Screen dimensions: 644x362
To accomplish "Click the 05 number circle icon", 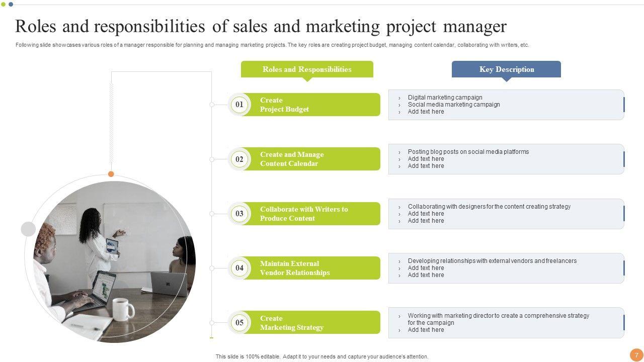I will [x=239, y=323].
